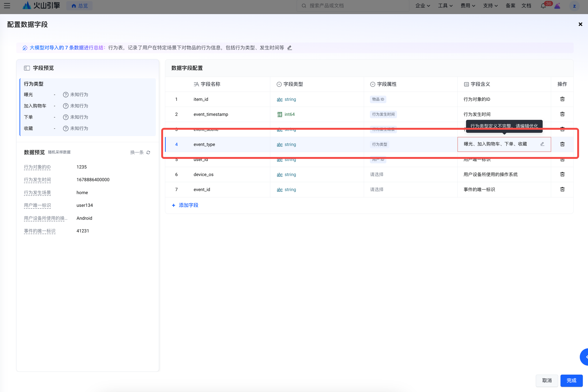Click trash icon for event_type row
588x392 pixels.
(562, 144)
